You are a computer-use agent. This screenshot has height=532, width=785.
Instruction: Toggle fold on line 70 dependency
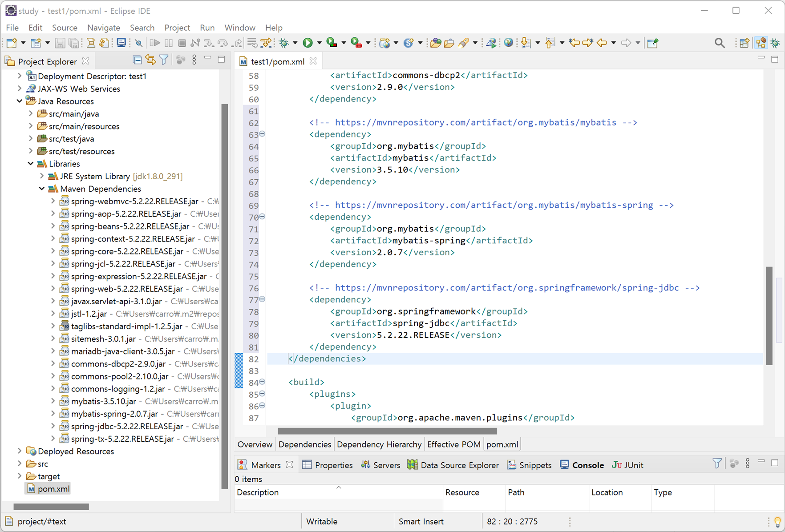point(263,217)
